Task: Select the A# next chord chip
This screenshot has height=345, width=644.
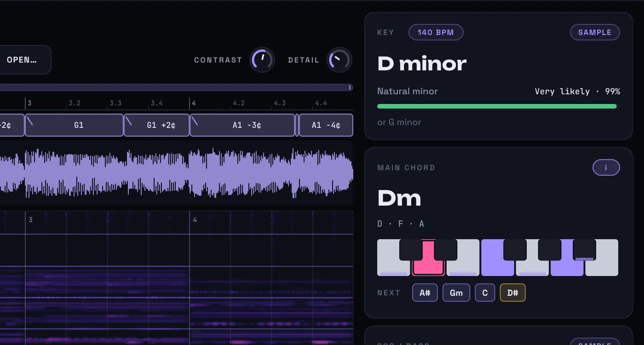Action: point(425,293)
